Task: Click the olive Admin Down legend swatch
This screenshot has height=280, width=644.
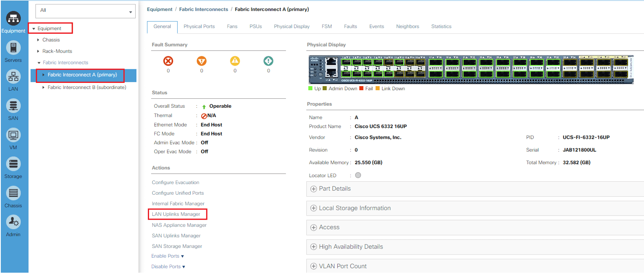Action: click(x=325, y=88)
